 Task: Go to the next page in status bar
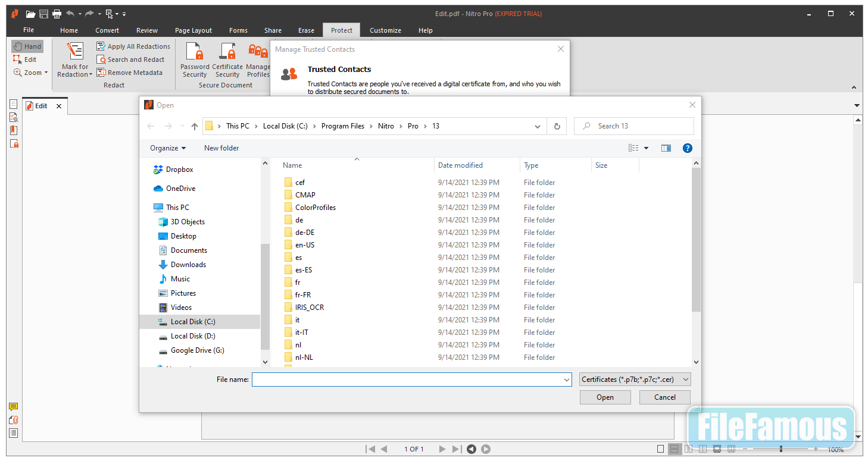[x=442, y=449]
